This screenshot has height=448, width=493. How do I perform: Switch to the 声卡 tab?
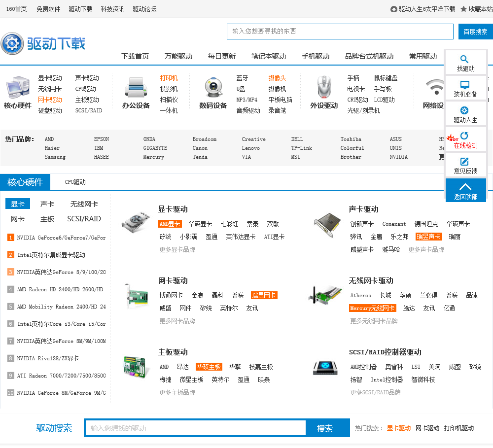pos(47,204)
